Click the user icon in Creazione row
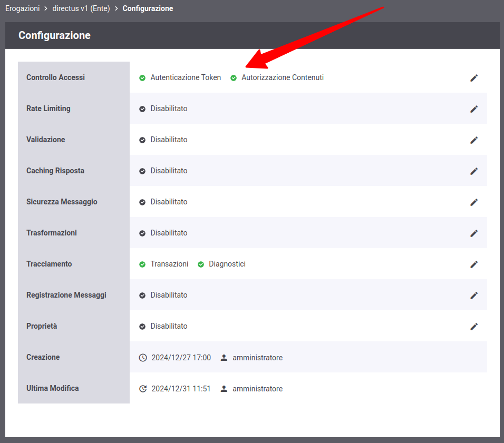The height and width of the screenshot is (443, 504). (x=224, y=358)
